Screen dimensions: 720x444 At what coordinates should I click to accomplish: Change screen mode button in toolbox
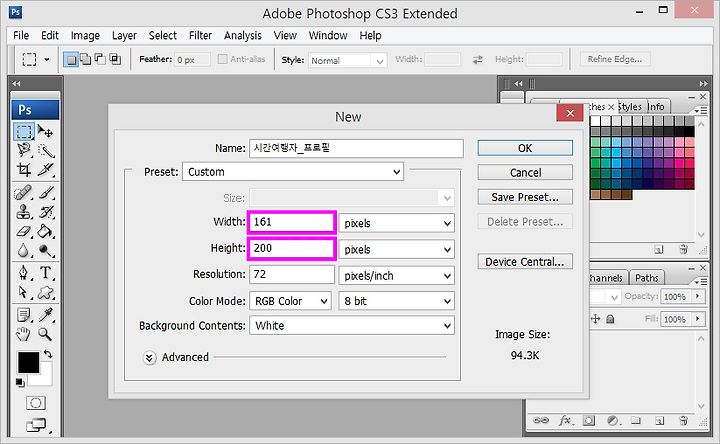pyautogui.click(x=36, y=425)
